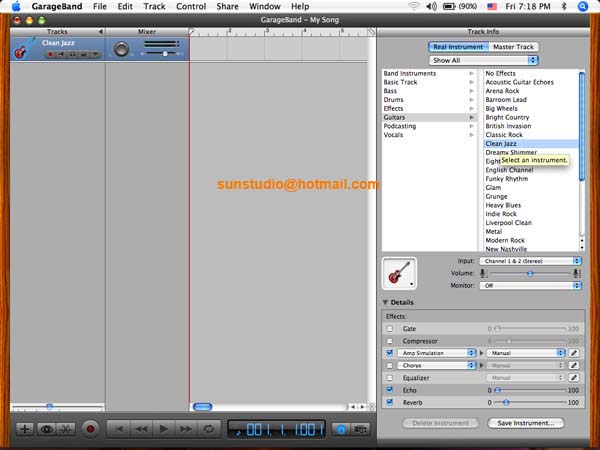
Task: Edit the Equalizer pencil button
Action: [x=573, y=378]
